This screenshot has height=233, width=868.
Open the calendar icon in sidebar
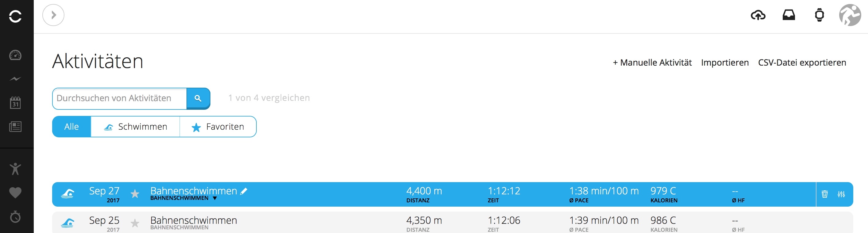tap(15, 103)
